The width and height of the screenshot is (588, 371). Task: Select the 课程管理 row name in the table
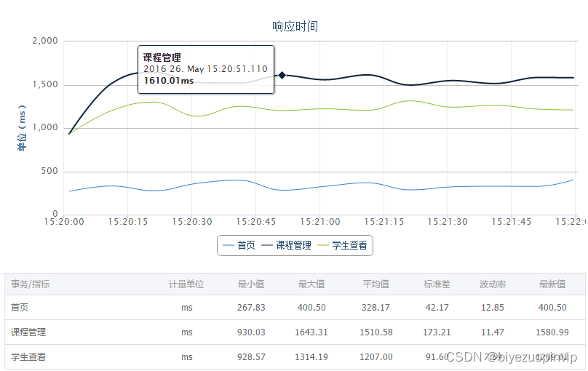pyautogui.click(x=28, y=332)
